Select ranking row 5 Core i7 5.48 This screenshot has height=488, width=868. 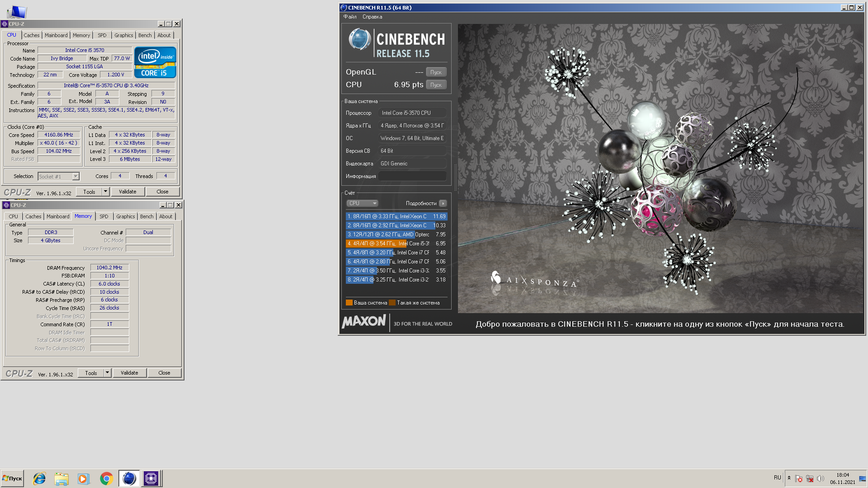pos(396,253)
